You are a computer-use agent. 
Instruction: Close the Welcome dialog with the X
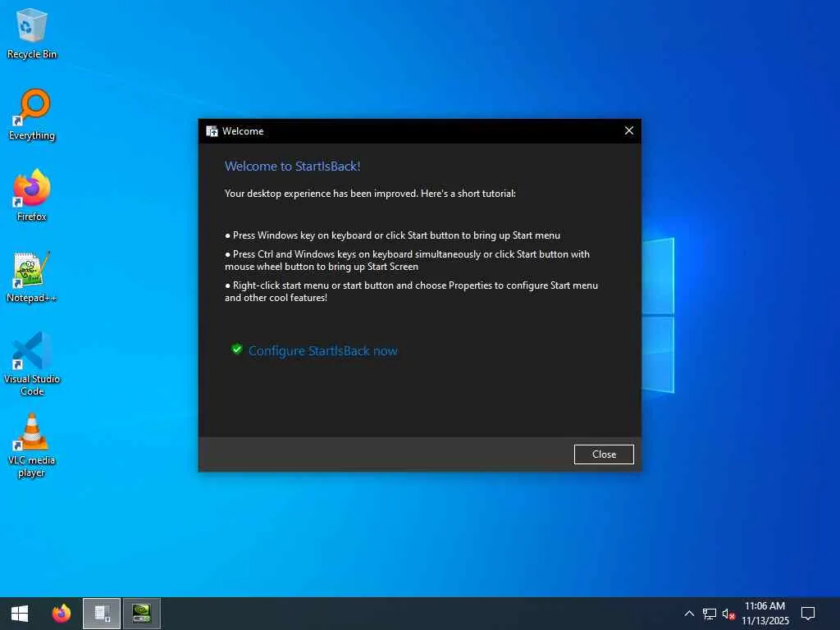pos(629,130)
